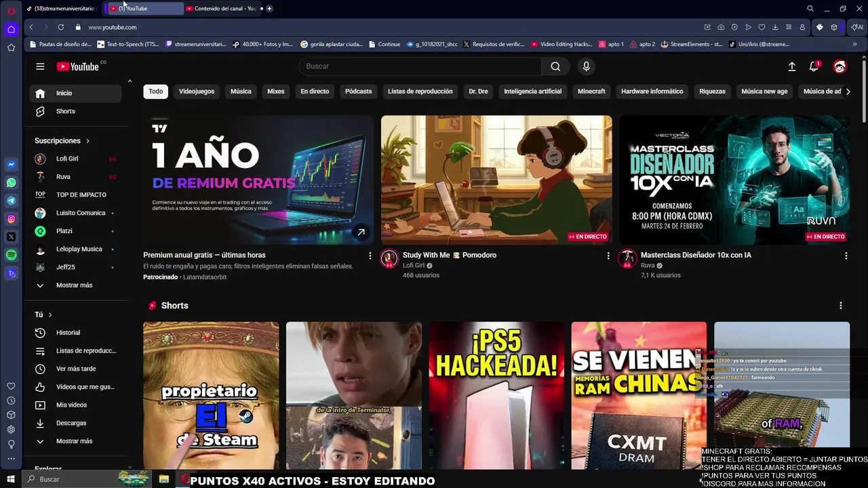This screenshot has height=488, width=868.
Task: Select the 'Videojuegos' filter chip
Action: click(197, 91)
